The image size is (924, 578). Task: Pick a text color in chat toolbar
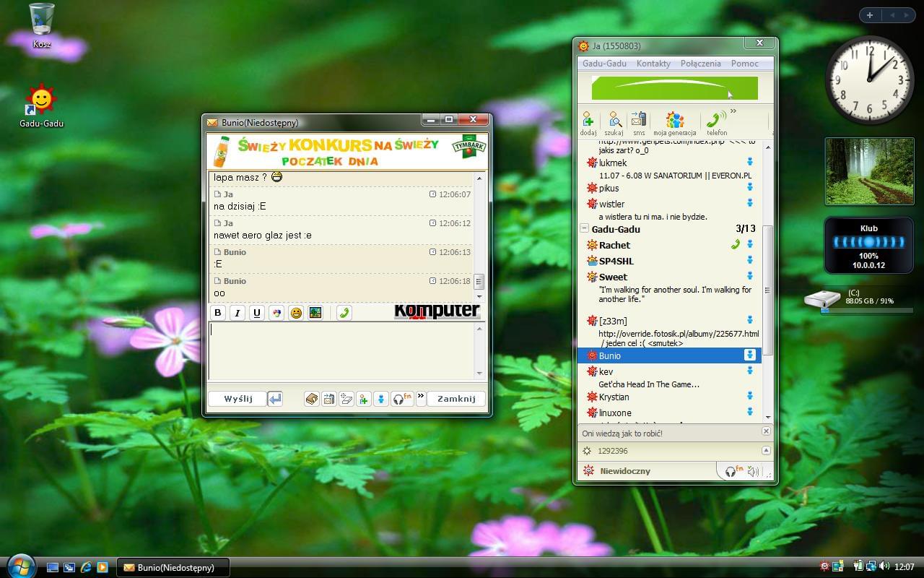click(276, 313)
